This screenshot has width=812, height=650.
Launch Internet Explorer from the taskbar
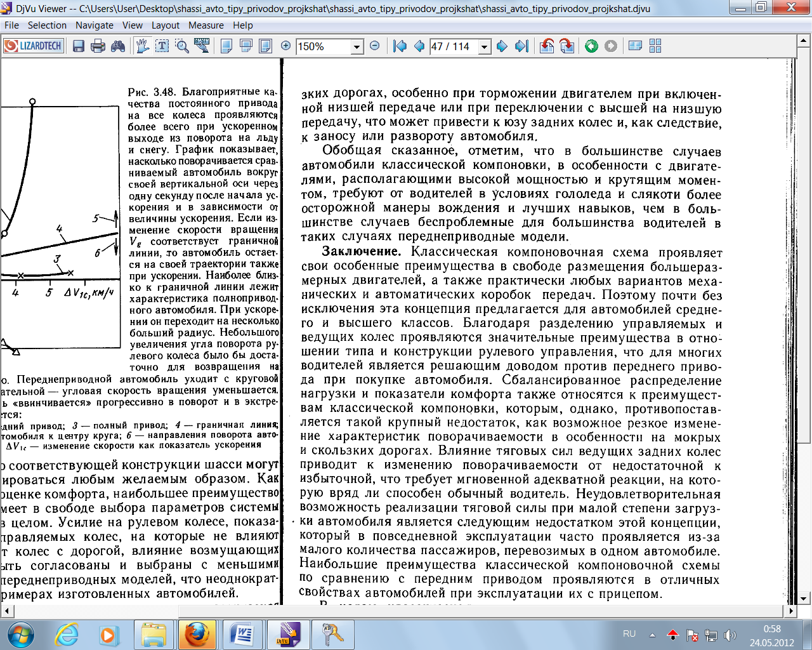67,634
